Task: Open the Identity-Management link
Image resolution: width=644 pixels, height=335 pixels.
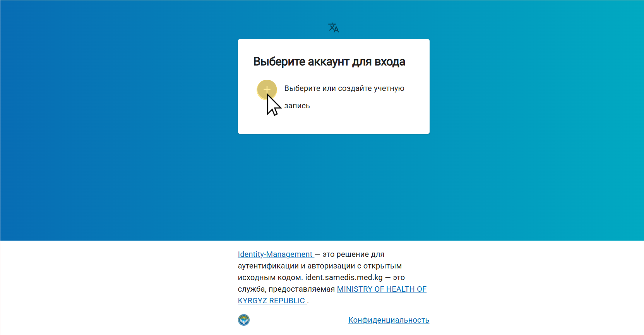Action: [275, 254]
